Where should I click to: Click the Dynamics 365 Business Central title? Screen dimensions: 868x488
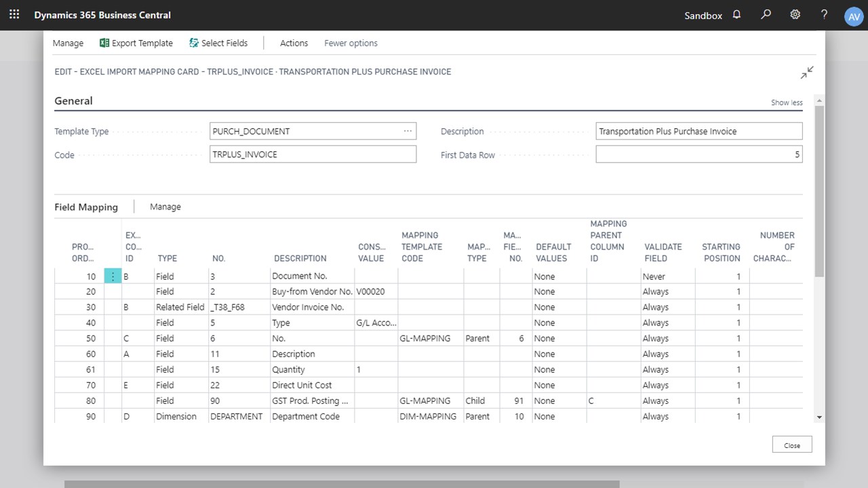(102, 15)
